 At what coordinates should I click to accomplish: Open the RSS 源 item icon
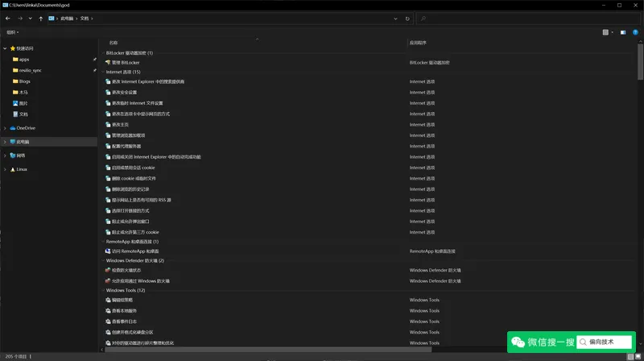[x=108, y=200]
